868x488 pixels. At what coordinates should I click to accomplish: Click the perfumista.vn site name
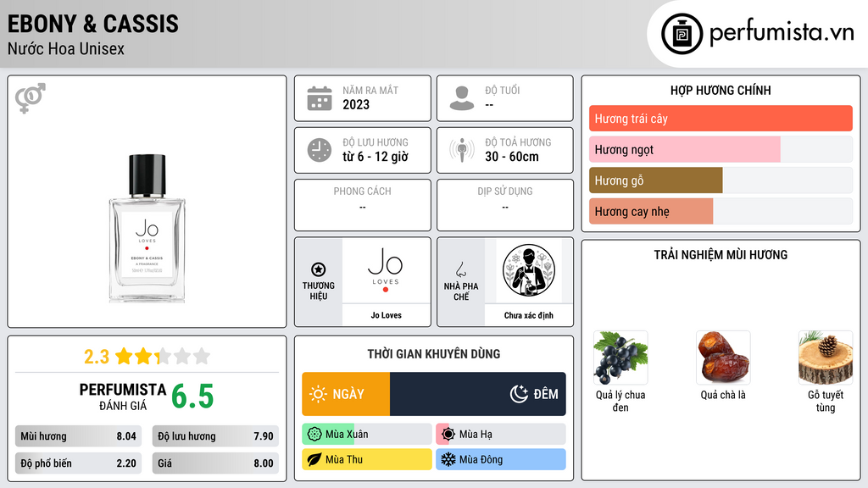(x=782, y=33)
